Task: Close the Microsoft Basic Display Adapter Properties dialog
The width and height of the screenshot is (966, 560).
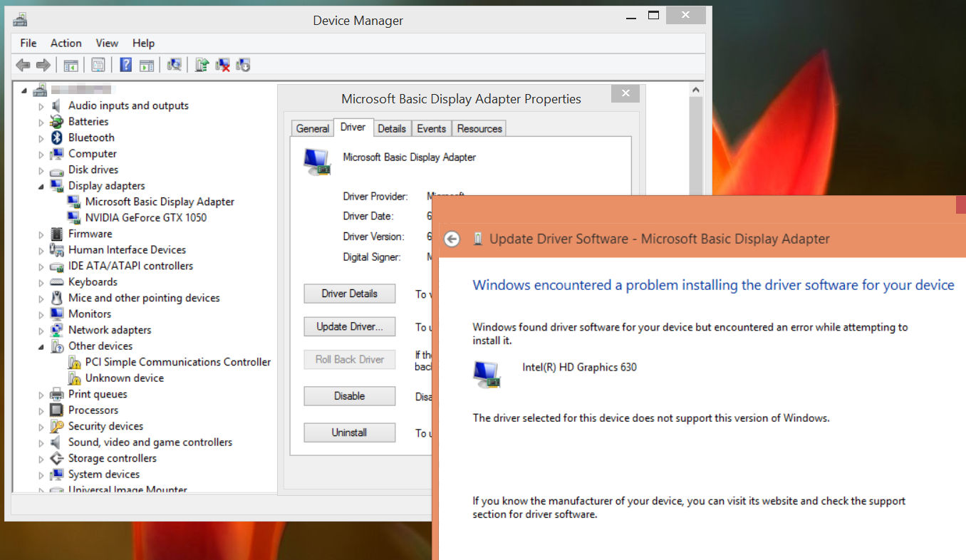Action: tap(625, 93)
